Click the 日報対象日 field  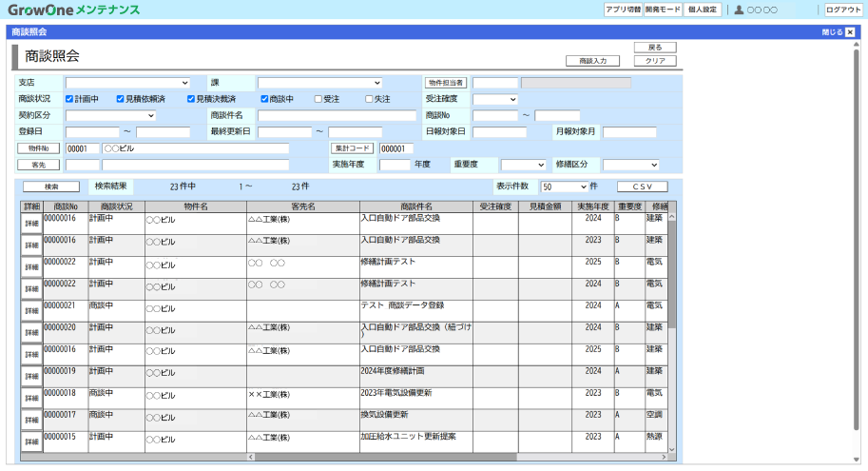click(x=499, y=132)
